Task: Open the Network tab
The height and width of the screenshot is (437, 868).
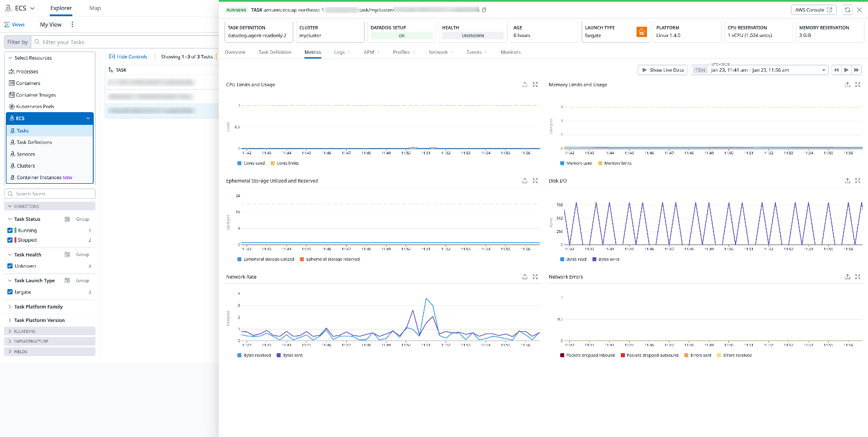Action: point(437,52)
